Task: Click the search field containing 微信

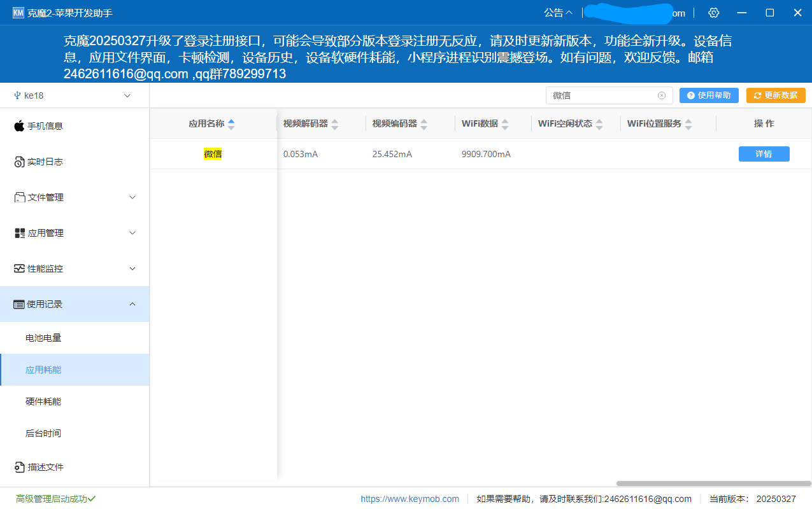Action: (609, 95)
